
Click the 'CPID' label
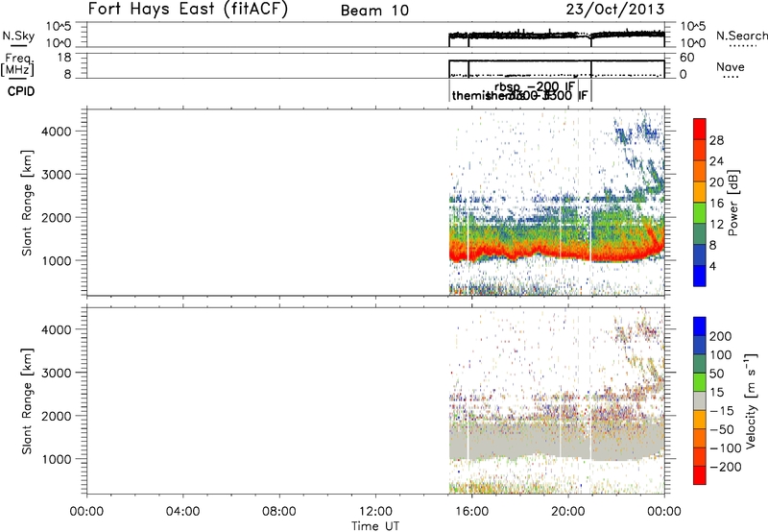click(x=21, y=91)
